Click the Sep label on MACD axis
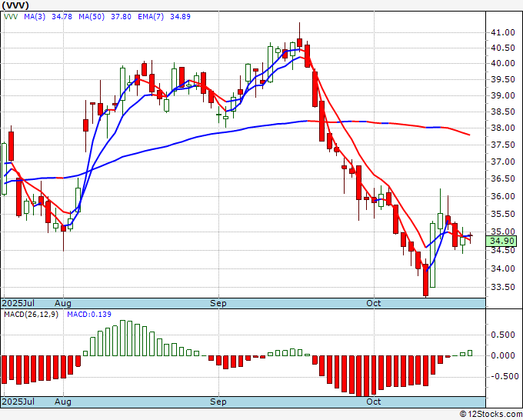The image size is (523, 420). click(x=218, y=402)
